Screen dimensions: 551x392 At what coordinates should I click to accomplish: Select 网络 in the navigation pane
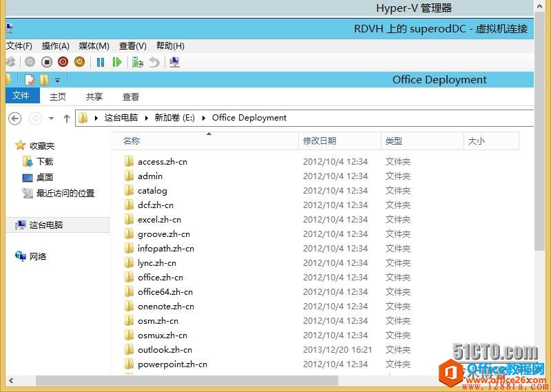31,257
